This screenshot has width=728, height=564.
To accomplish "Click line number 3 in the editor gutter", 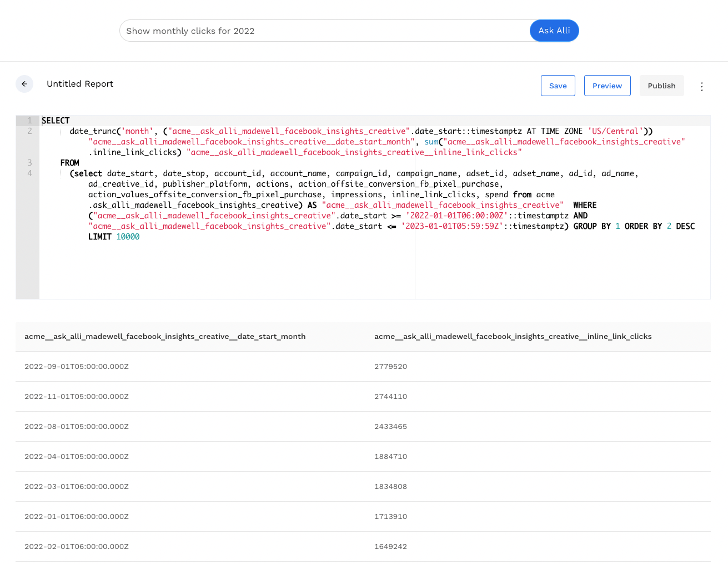I will click(29, 163).
